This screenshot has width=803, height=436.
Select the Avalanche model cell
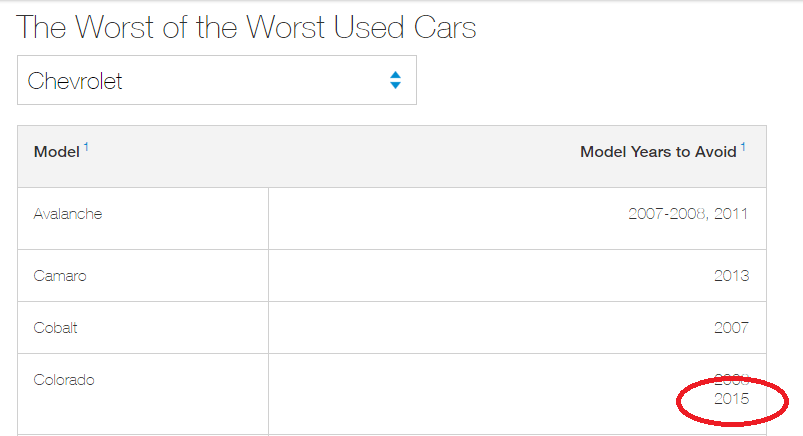[68, 214]
